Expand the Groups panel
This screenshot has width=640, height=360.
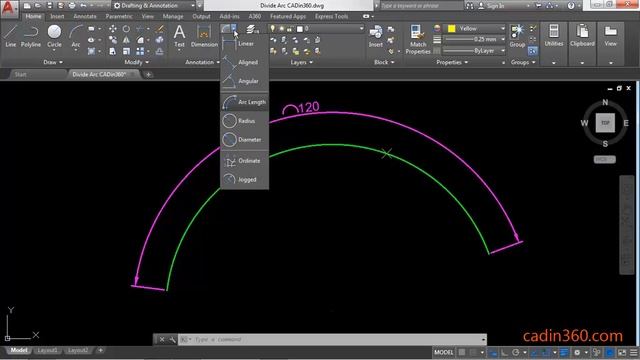(x=523, y=62)
